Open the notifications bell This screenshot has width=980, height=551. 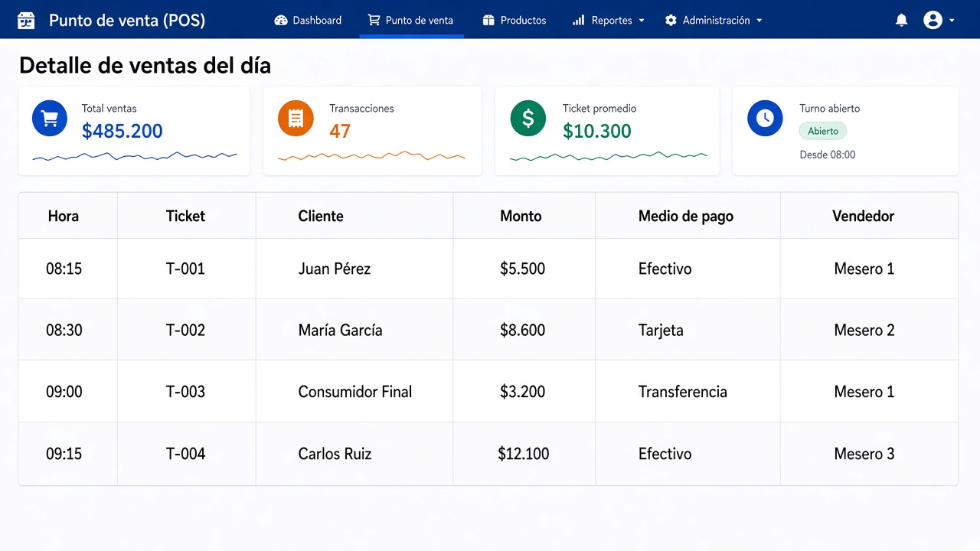902,21
